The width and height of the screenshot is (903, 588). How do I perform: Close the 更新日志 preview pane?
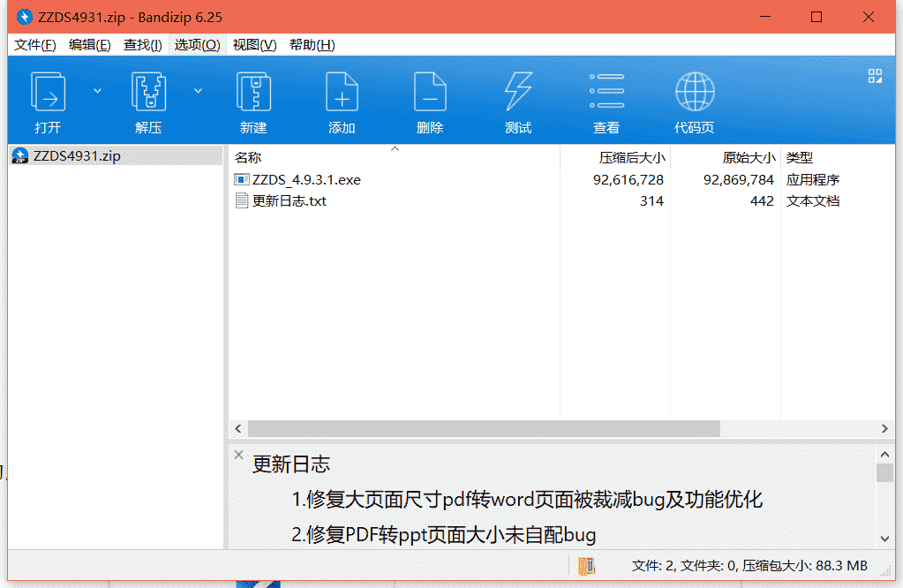pos(239,455)
